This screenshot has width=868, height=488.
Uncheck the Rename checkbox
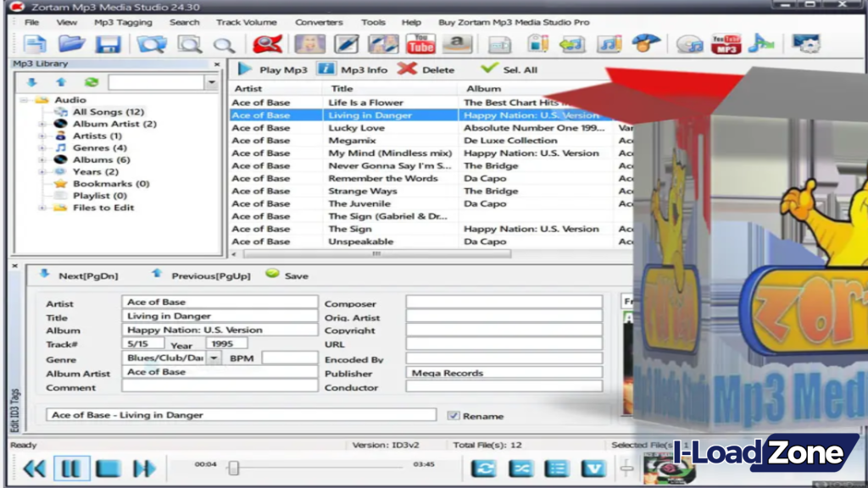(455, 416)
